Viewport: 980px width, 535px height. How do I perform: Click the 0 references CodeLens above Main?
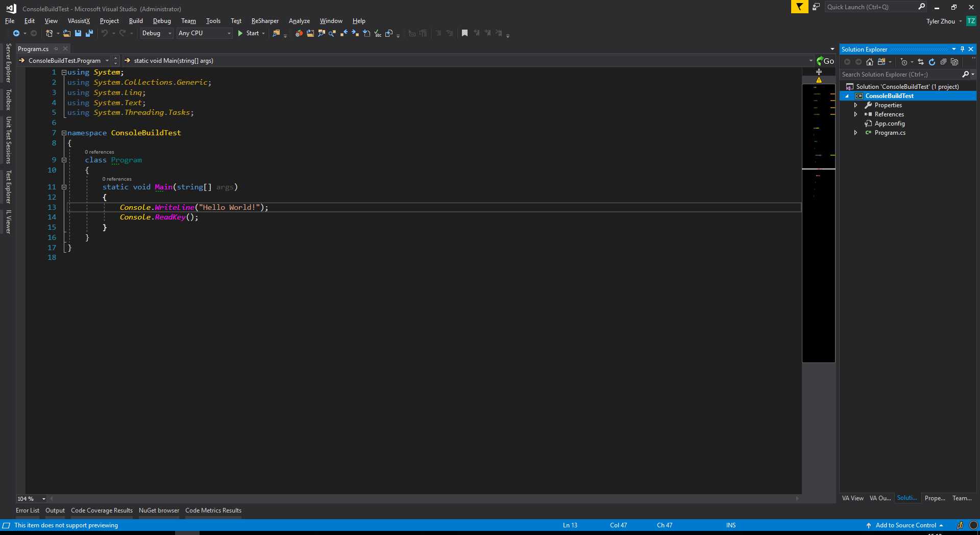[x=117, y=179]
